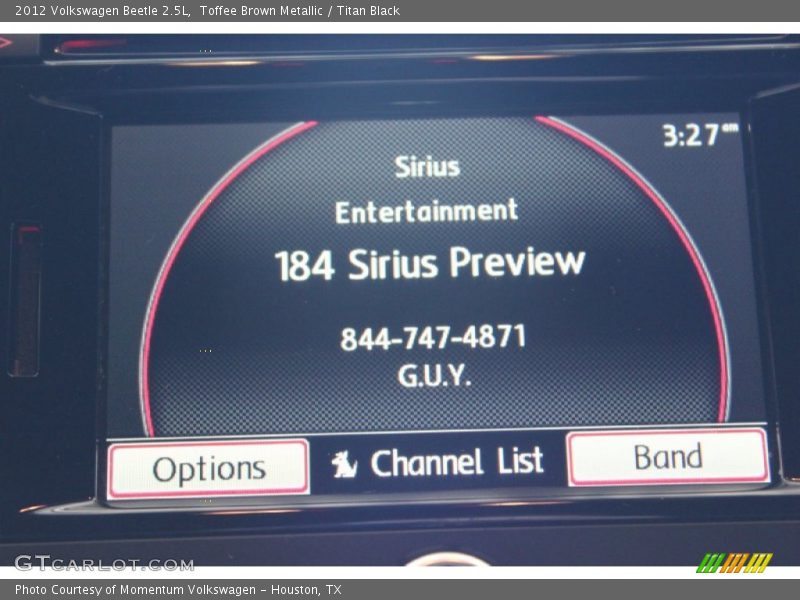The width and height of the screenshot is (800, 600).
Task: Tap the 3:27 clock display
Action: click(x=700, y=135)
